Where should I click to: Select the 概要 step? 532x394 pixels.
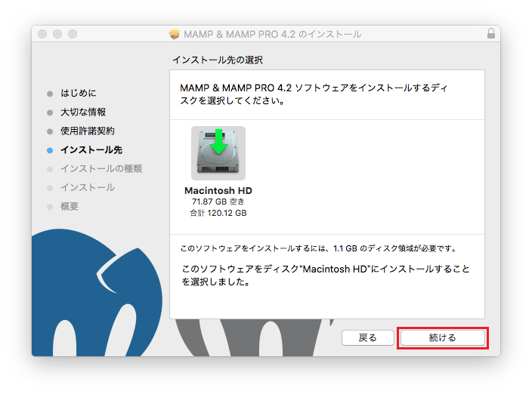(x=70, y=207)
